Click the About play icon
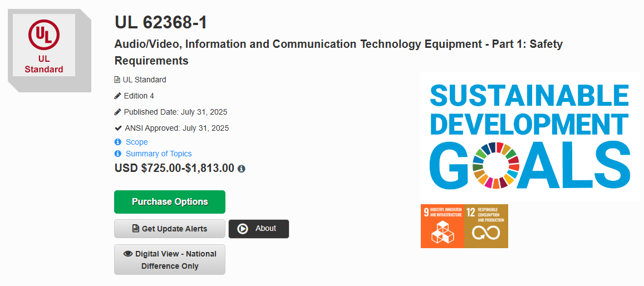Image resolution: width=644 pixels, height=286 pixels. (x=243, y=229)
